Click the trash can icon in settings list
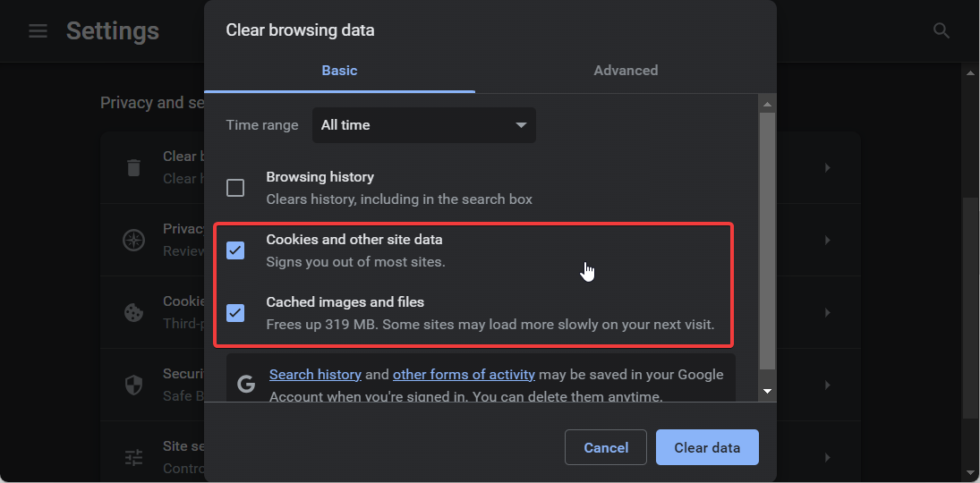The height and width of the screenshot is (483, 980). click(x=133, y=167)
